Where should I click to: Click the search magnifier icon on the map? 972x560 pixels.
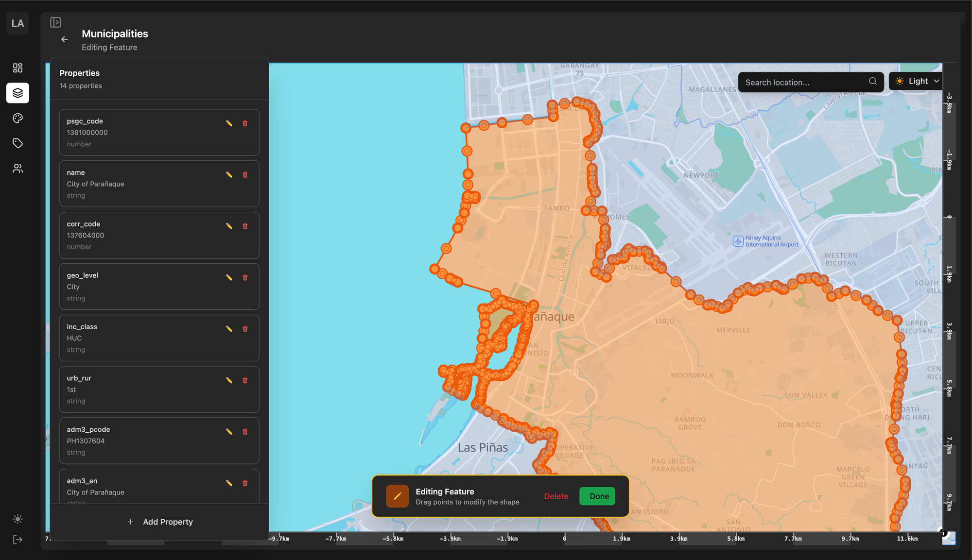coord(873,82)
